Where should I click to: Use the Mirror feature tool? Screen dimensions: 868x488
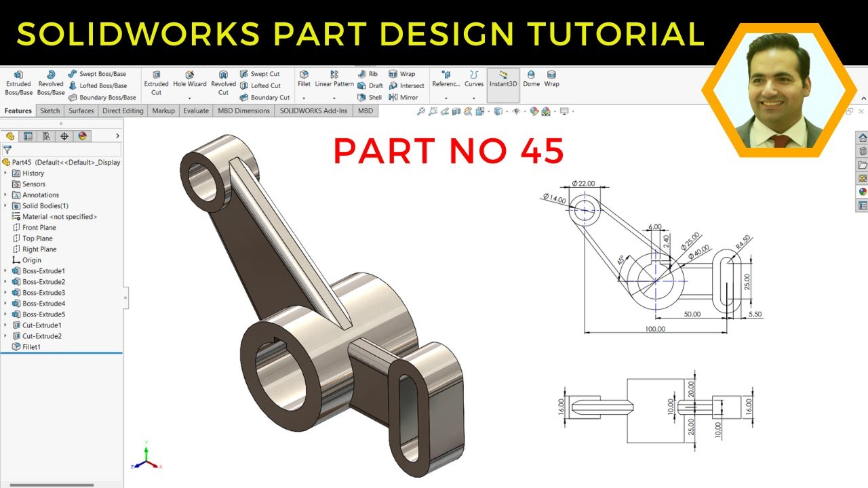(x=403, y=97)
